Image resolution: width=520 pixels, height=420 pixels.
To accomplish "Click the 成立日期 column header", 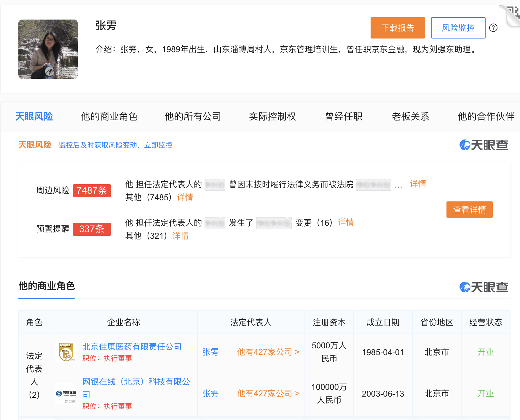I will (x=383, y=322).
